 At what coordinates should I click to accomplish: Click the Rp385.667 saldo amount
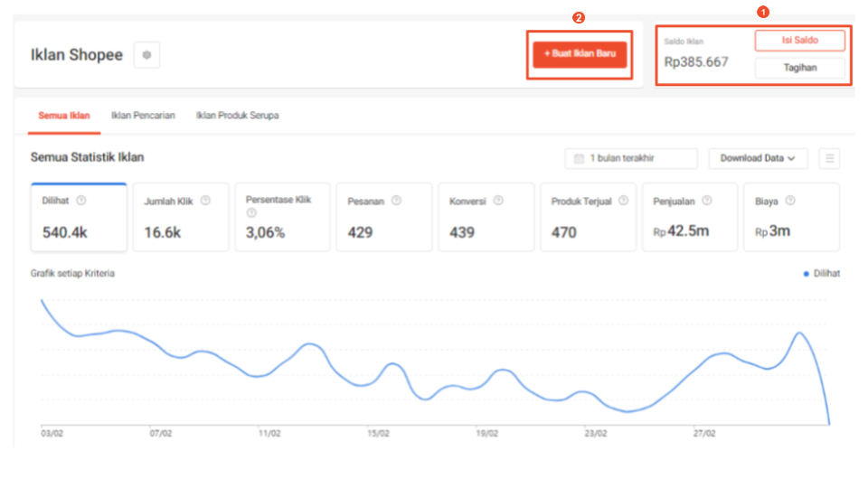click(x=696, y=62)
